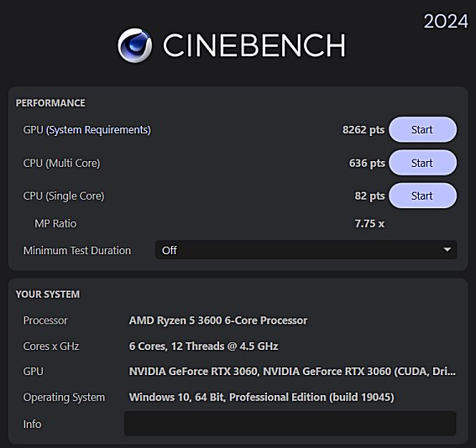
Task: Click the CPU (Single Core) label
Action: [64, 196]
